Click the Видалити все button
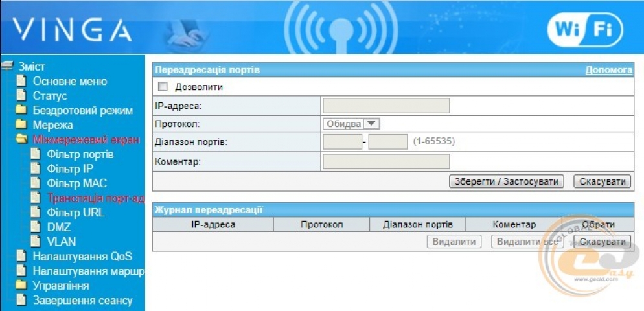 click(527, 242)
